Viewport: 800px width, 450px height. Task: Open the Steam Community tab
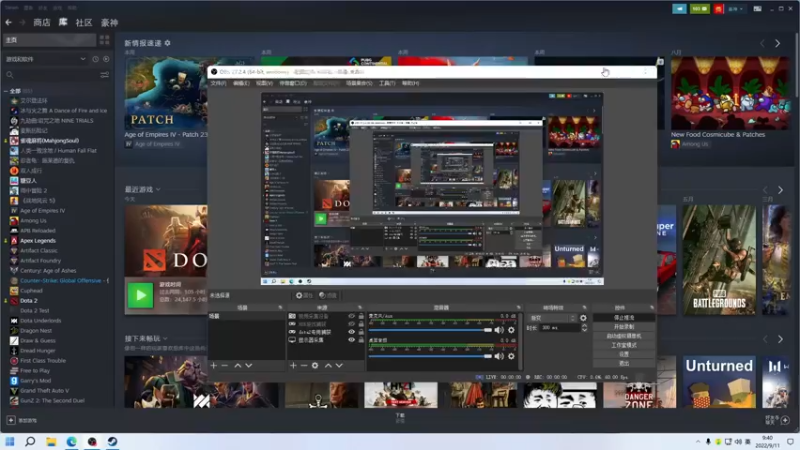[x=84, y=22]
